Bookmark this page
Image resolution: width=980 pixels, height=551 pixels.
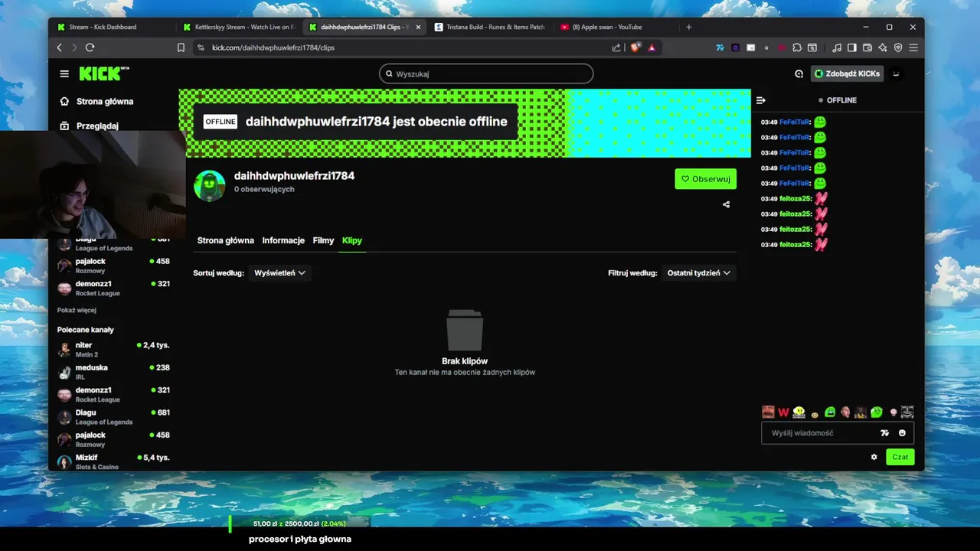pos(181,47)
